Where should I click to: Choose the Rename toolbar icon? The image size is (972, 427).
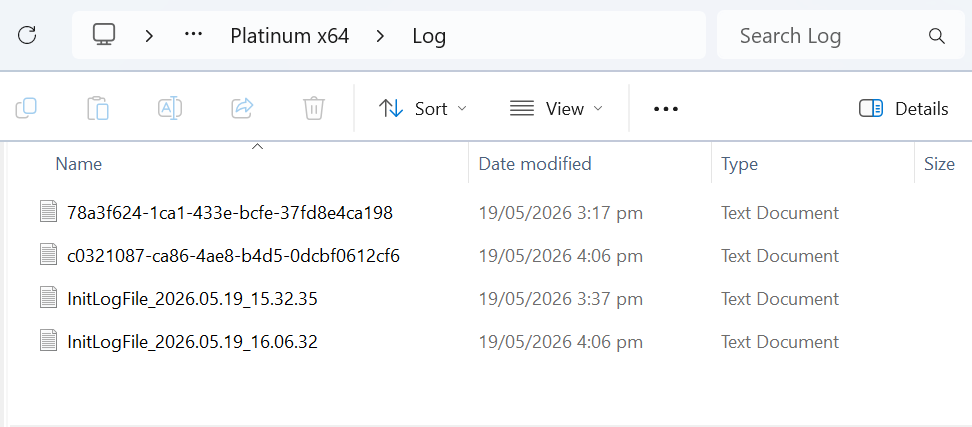(170, 108)
